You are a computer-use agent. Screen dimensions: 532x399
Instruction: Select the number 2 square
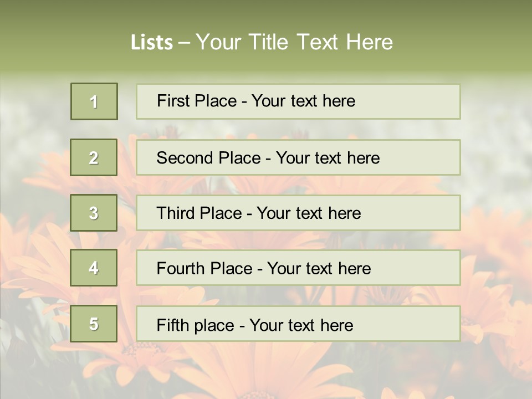coord(94,157)
